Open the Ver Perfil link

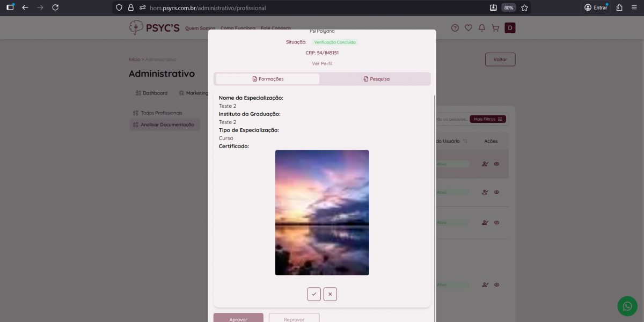(x=322, y=63)
